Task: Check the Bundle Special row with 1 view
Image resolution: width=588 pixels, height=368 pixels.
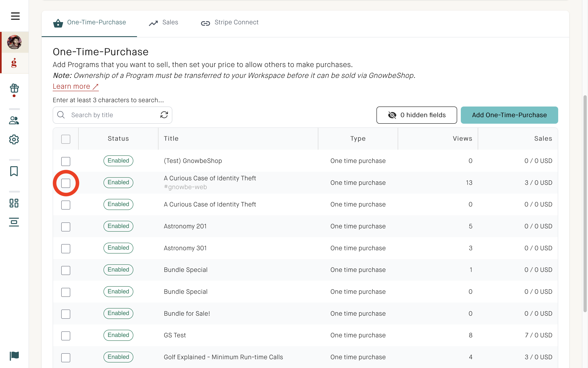Action: coord(66,270)
